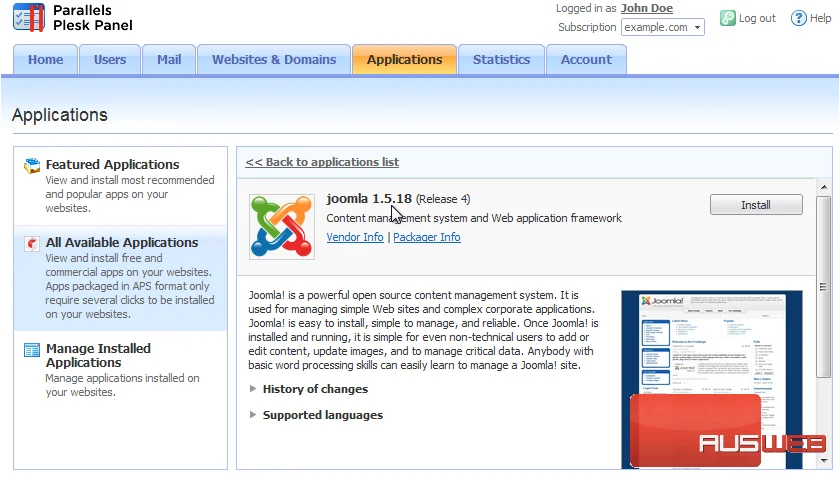840x480 pixels.
Task: Click the All Available Applications icon
Action: pos(32,244)
